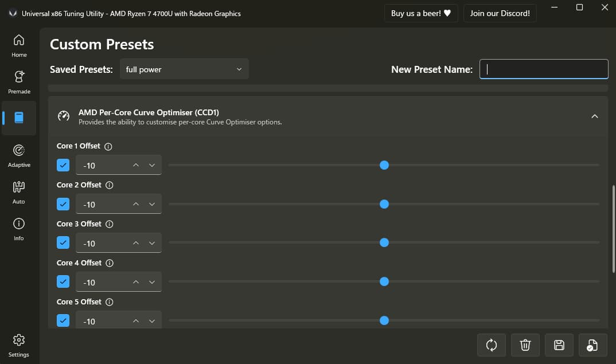Uncheck the Core 2 Offset checkbox
Image resolution: width=616 pixels, height=364 pixels.
pyautogui.click(x=63, y=204)
